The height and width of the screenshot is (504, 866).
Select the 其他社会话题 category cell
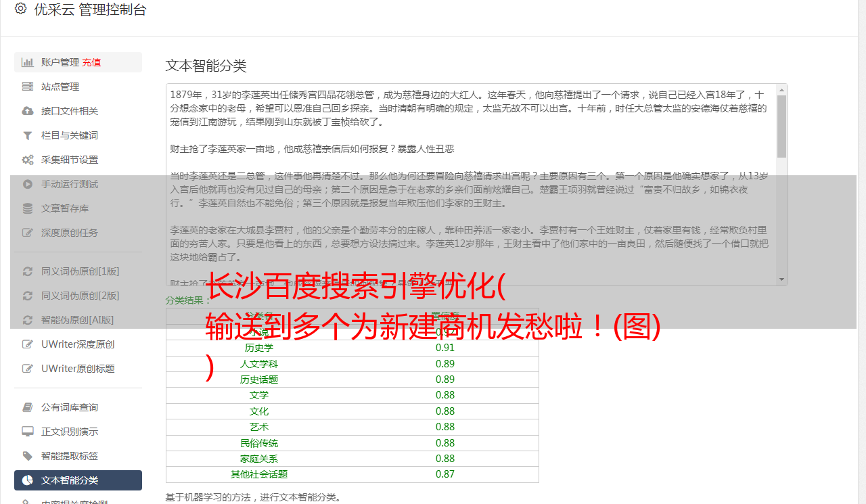coord(259,474)
